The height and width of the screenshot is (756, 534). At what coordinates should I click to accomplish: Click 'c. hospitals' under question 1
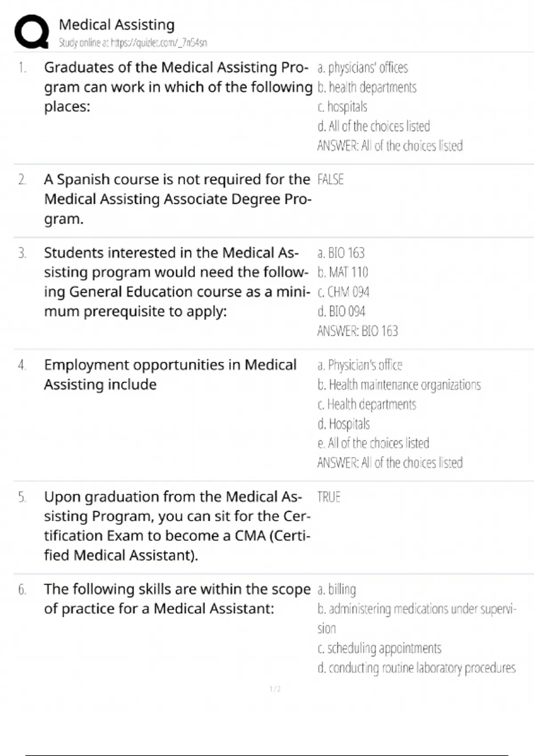[x=342, y=107]
